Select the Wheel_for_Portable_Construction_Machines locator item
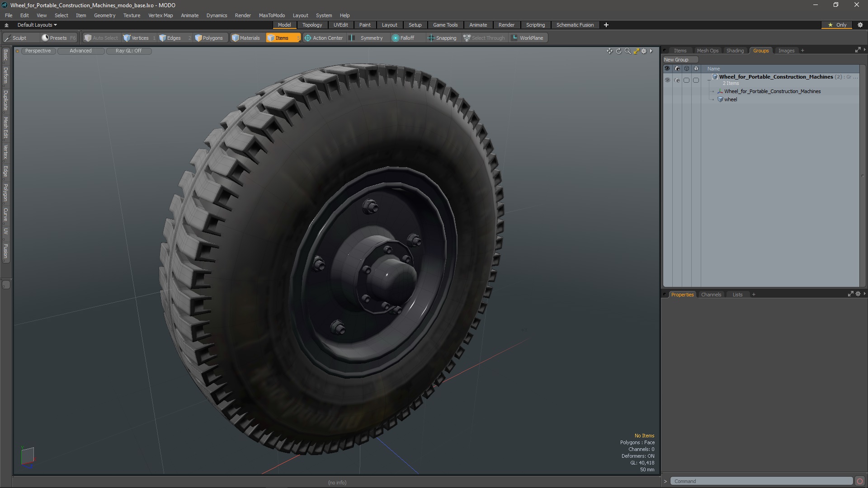This screenshot has height=488, width=868. 772,91
